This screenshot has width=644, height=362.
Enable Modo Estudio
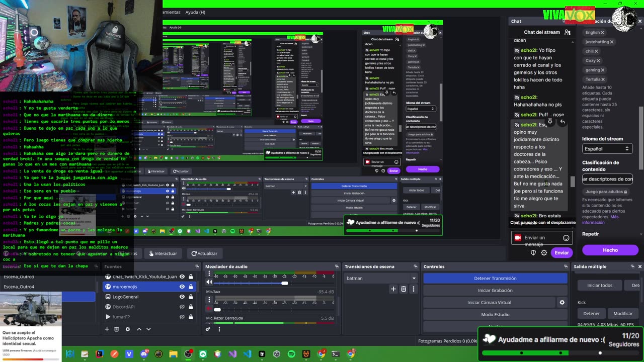coord(495,314)
